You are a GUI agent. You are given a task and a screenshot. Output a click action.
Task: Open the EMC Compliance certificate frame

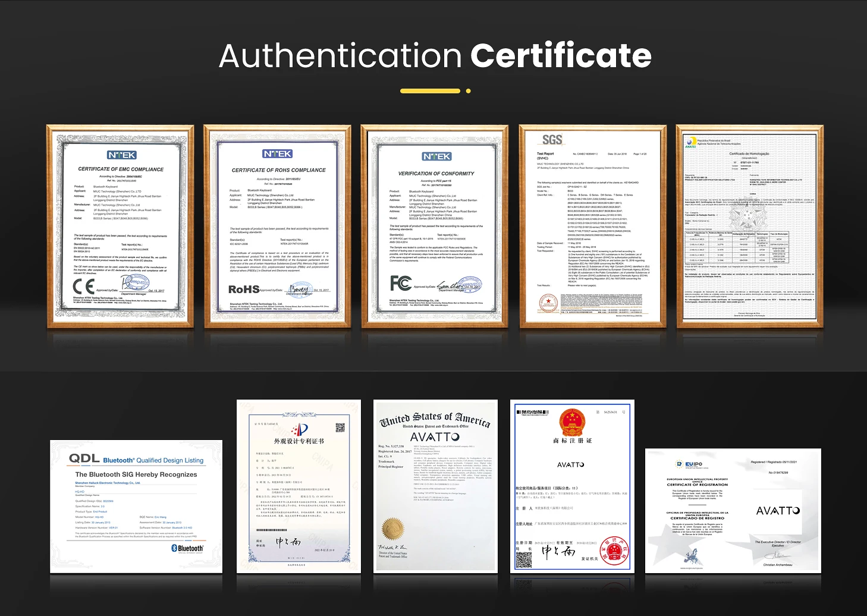[x=120, y=227]
